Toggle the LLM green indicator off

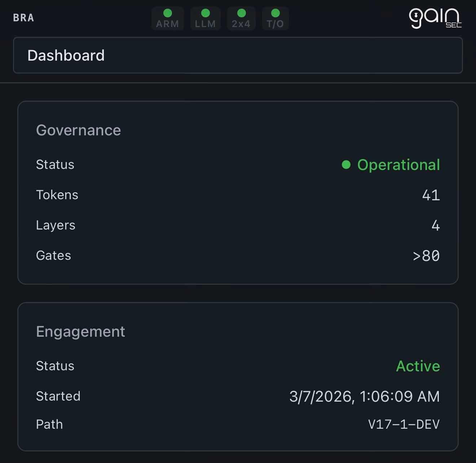(205, 13)
